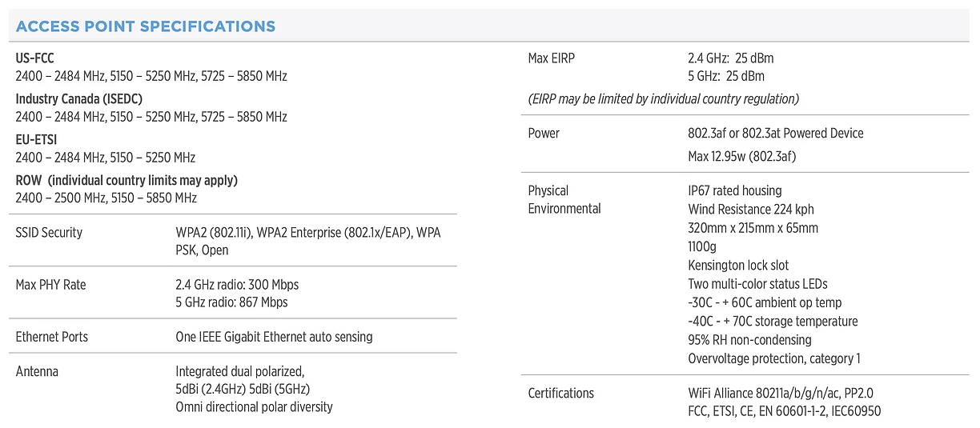Click the Max PHY Rate label
This screenshot has width=980, height=428.
point(50,284)
